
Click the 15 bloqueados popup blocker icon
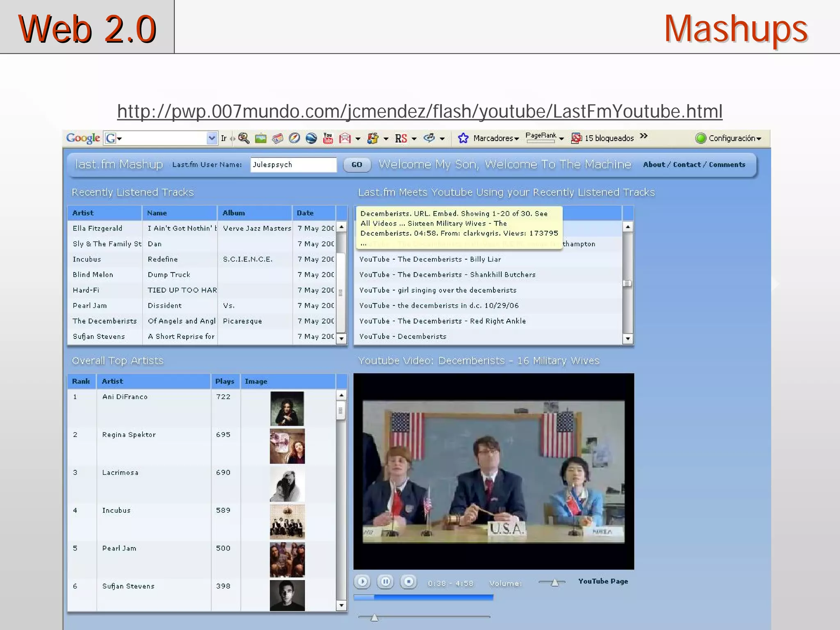pos(576,138)
